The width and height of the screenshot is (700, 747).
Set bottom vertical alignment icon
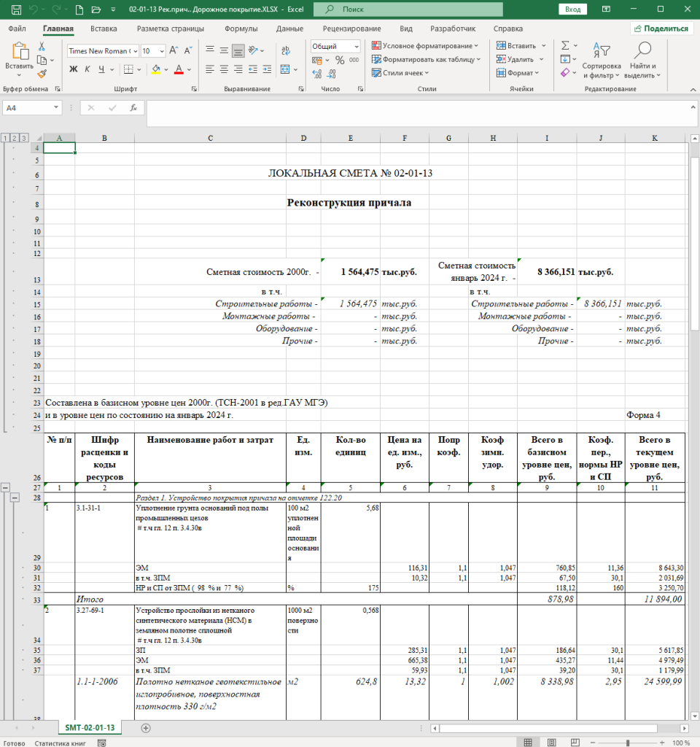[x=238, y=50]
